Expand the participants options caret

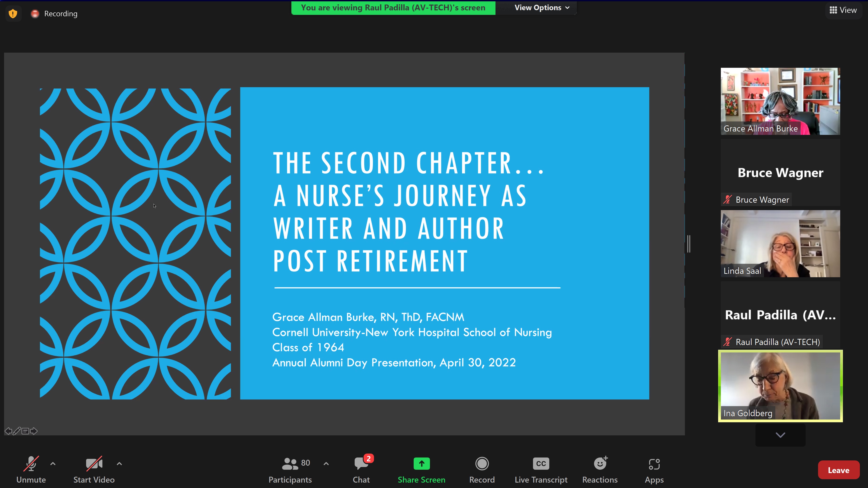(x=326, y=464)
